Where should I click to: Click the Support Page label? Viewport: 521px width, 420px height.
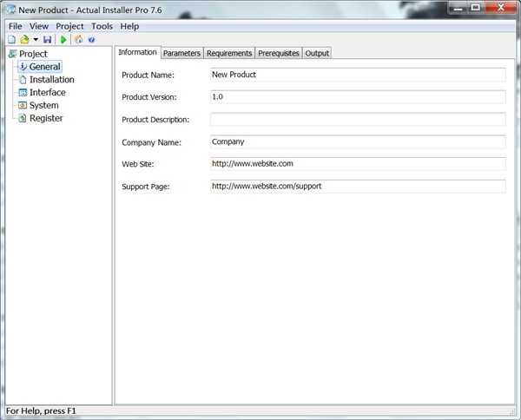pyautogui.click(x=146, y=187)
